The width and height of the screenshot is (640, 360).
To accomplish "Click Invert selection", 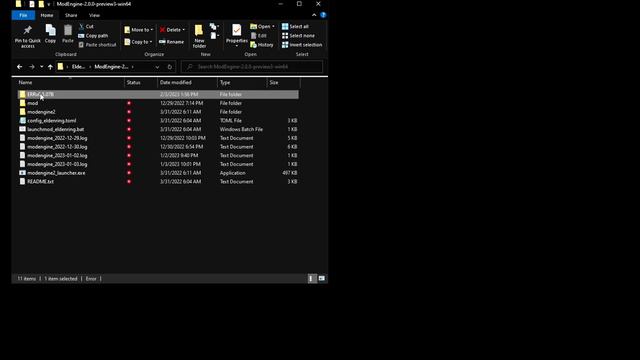I will [302, 44].
